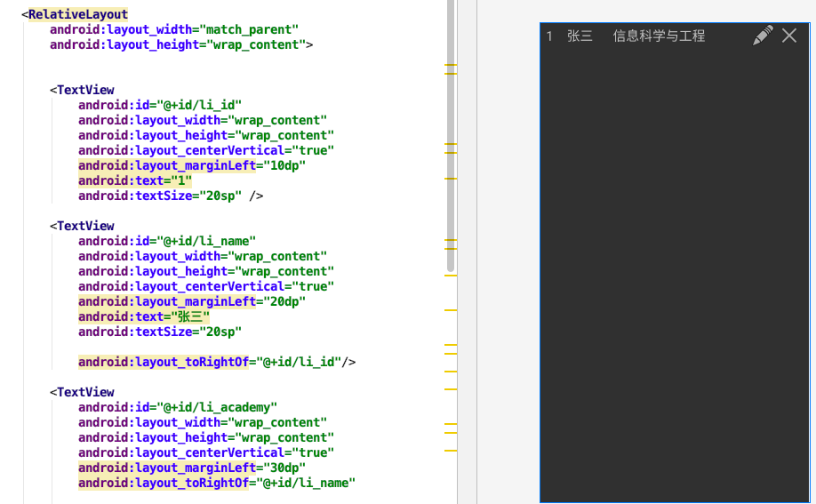Click the X delete icon in the preview
Screen dimensions: 816x504
789,36
